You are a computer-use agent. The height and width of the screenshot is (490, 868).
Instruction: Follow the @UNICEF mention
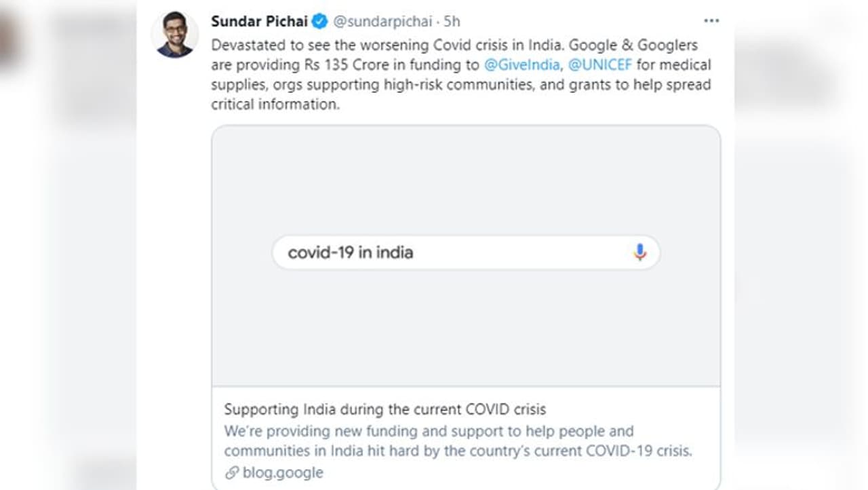pyautogui.click(x=600, y=65)
